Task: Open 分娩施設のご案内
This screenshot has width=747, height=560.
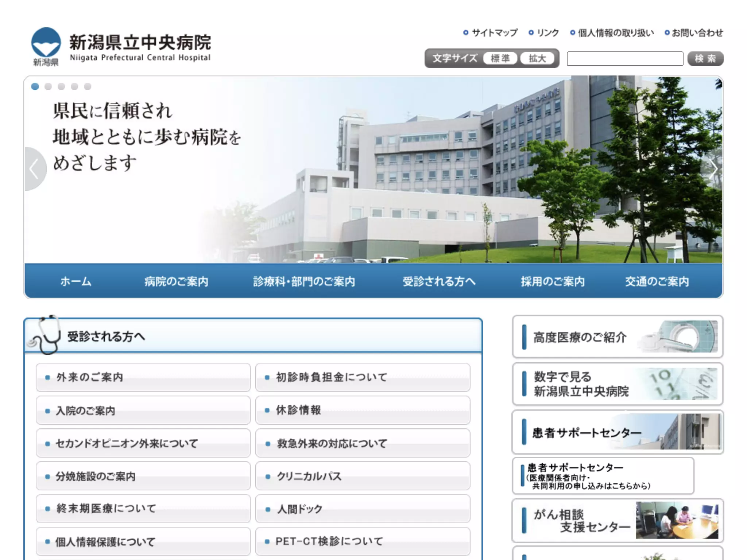Action: [x=143, y=476]
